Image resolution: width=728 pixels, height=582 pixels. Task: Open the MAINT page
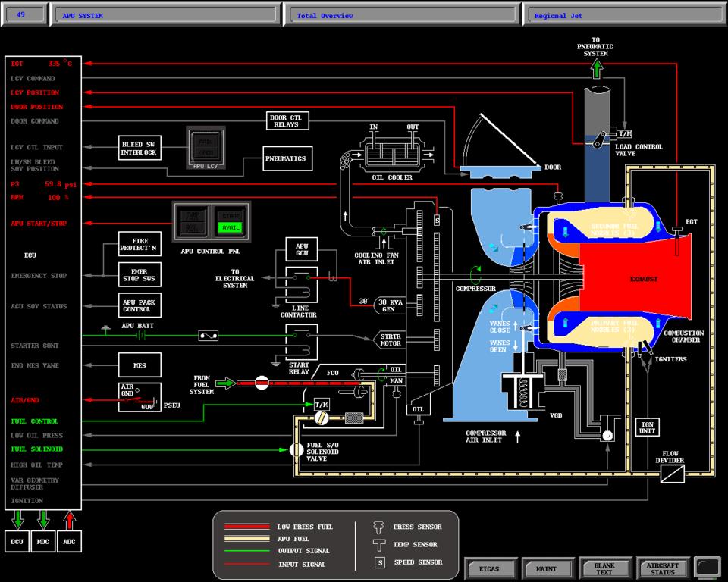[x=546, y=568]
